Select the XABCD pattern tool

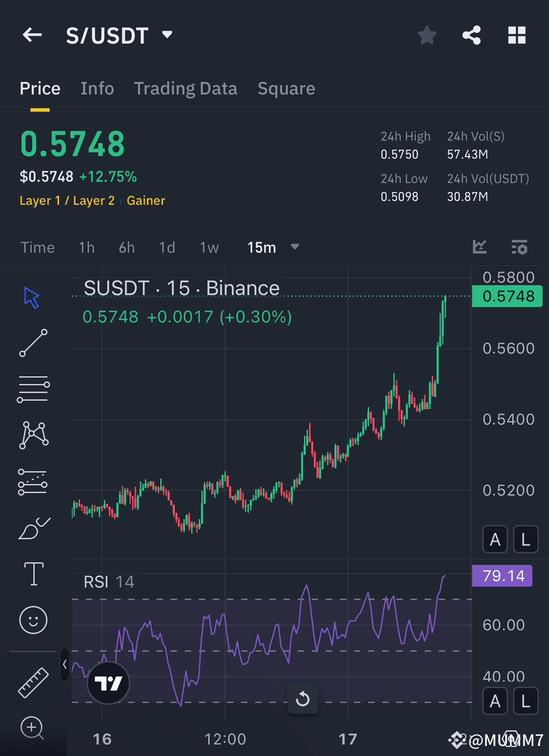pyautogui.click(x=33, y=435)
